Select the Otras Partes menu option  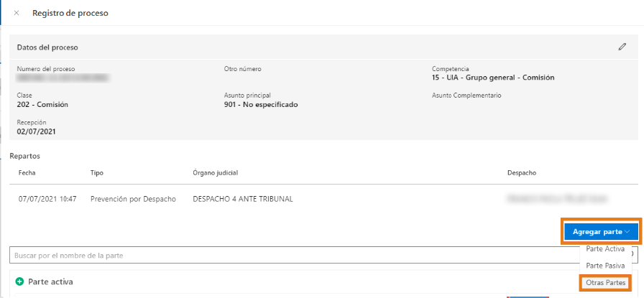605,283
